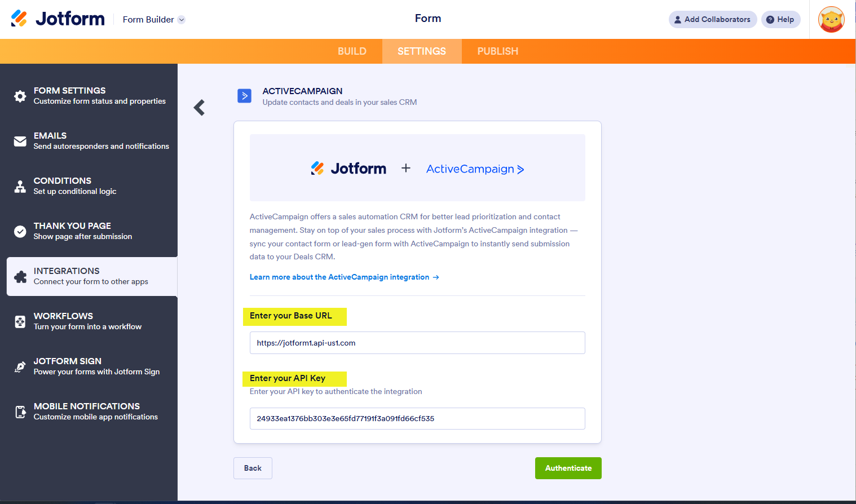Open Integrations section
The image size is (856, 504).
pos(92,276)
